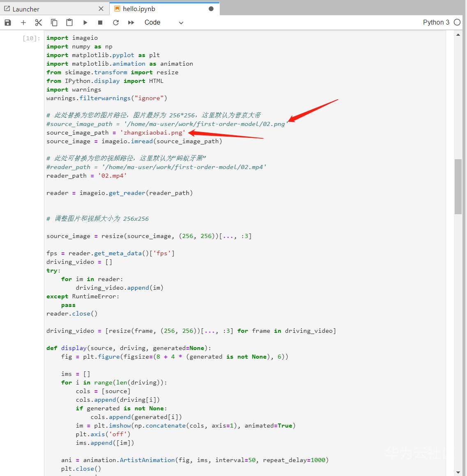Click the kernel status circle indicator
467x476 pixels.
click(457, 23)
